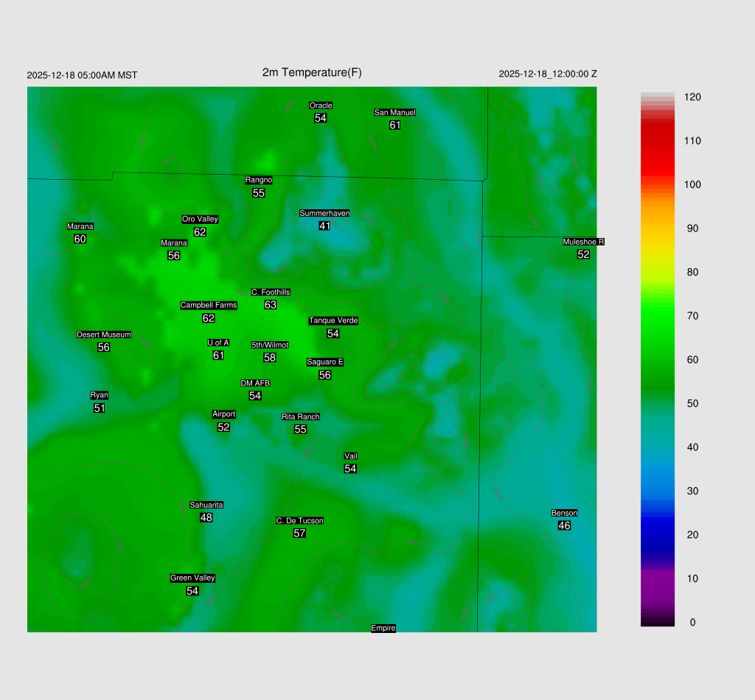755x700 pixels.
Task: Select the Oracle station marker
Action: (x=320, y=105)
